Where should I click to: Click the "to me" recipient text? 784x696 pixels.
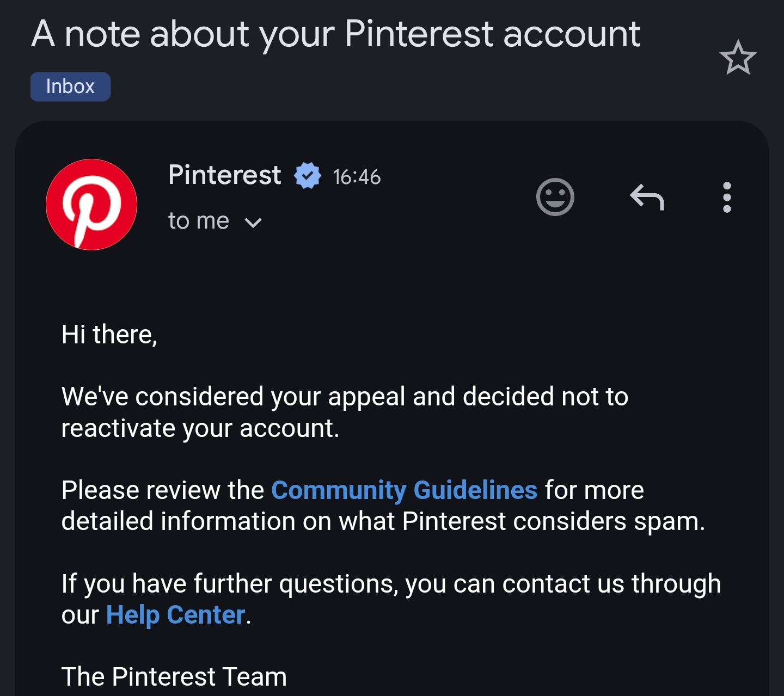(x=198, y=221)
